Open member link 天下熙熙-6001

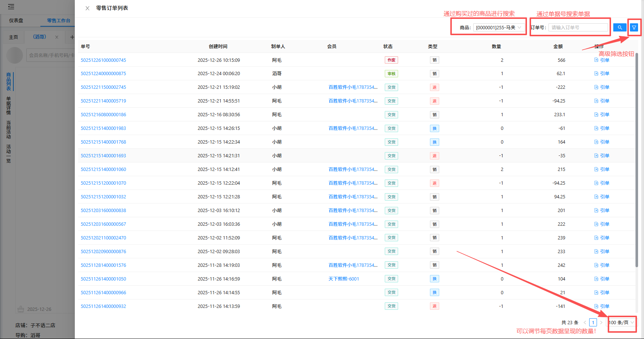click(343, 279)
